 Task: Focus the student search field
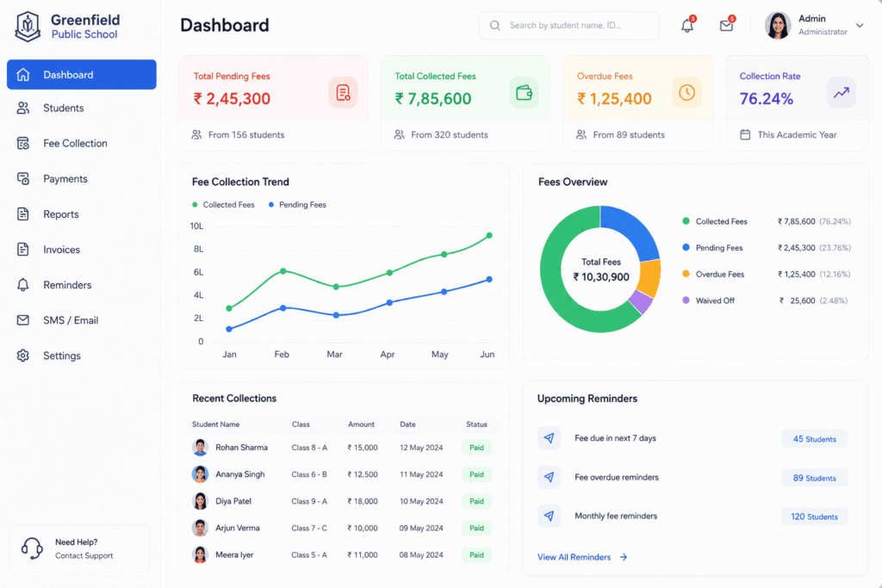pyautogui.click(x=568, y=25)
